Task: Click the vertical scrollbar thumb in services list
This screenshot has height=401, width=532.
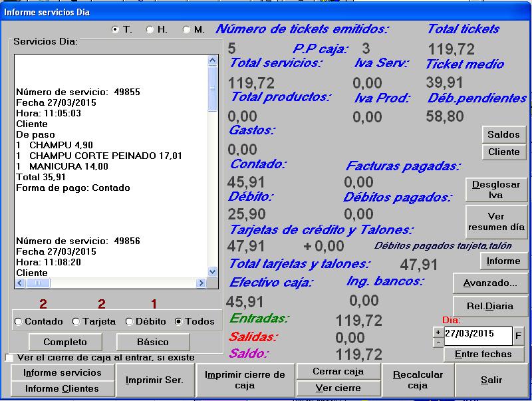Action: click(212, 88)
